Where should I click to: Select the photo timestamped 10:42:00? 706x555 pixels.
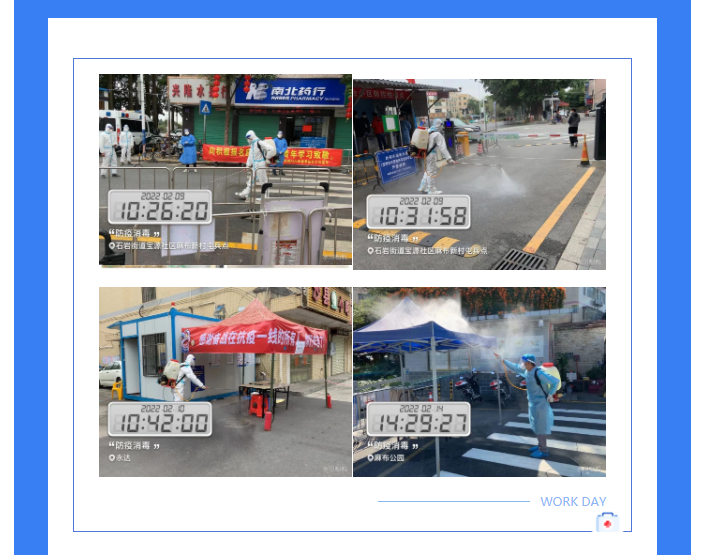[225, 382]
